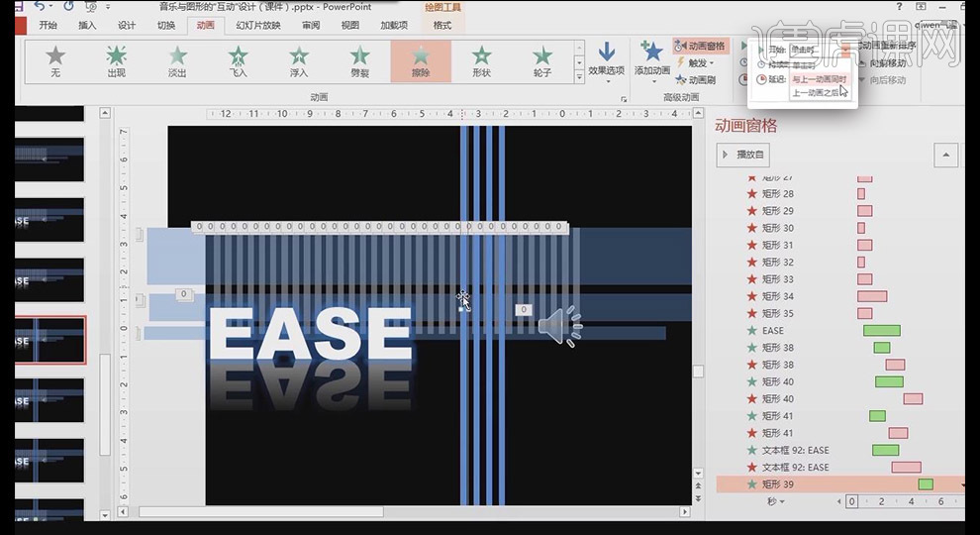Apply the 轮子 (Wheel) animation effect
This screenshot has height=535, width=980.
coord(541,61)
